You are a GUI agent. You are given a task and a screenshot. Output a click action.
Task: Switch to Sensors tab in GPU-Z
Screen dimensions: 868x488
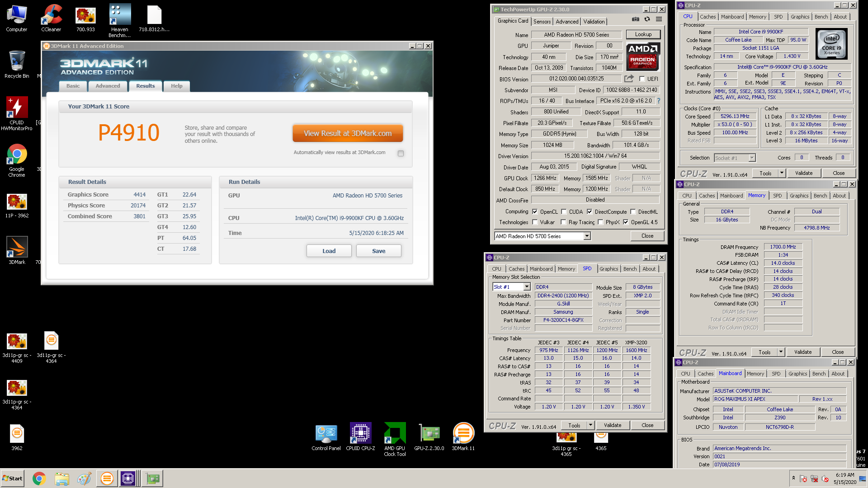[x=542, y=21]
